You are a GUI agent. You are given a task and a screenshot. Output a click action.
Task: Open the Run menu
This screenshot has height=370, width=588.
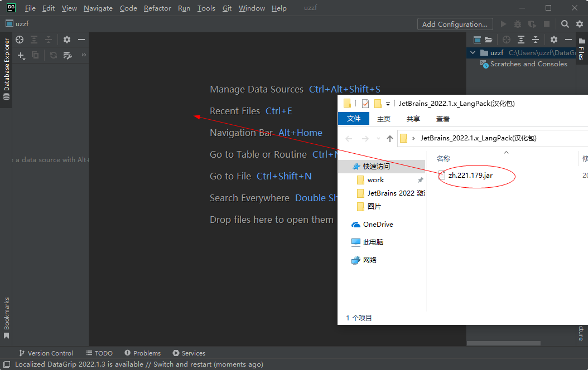click(x=184, y=8)
